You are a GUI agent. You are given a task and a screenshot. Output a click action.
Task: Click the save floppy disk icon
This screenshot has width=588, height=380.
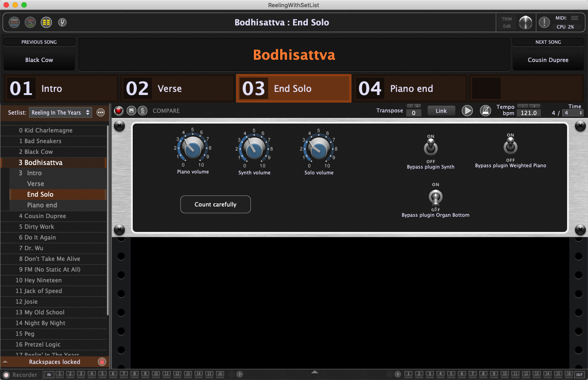131,111
